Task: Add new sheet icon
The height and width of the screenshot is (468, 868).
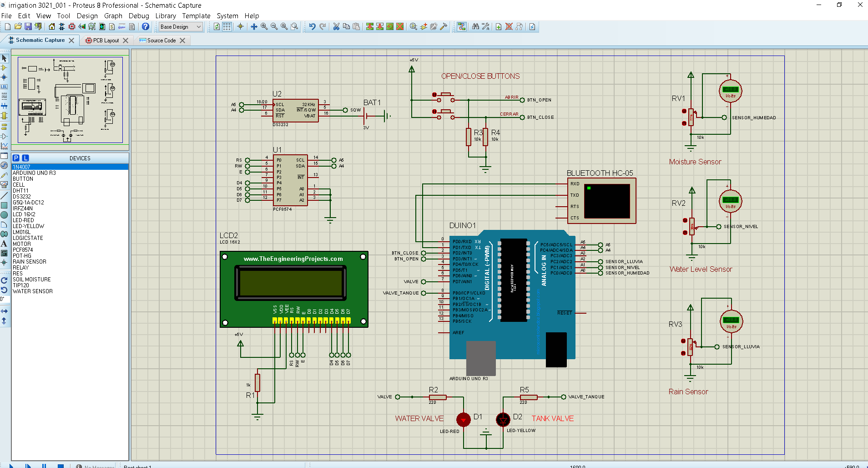Action: pyautogui.click(x=499, y=27)
